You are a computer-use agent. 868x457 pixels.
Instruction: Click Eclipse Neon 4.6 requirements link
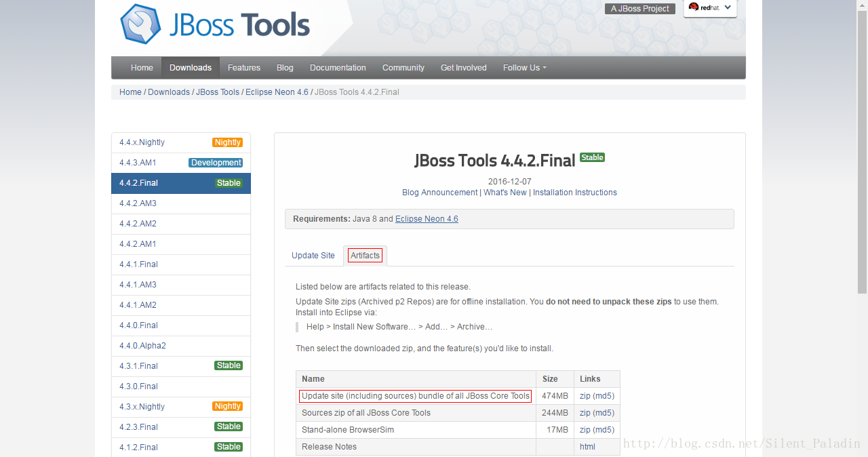[x=427, y=219]
